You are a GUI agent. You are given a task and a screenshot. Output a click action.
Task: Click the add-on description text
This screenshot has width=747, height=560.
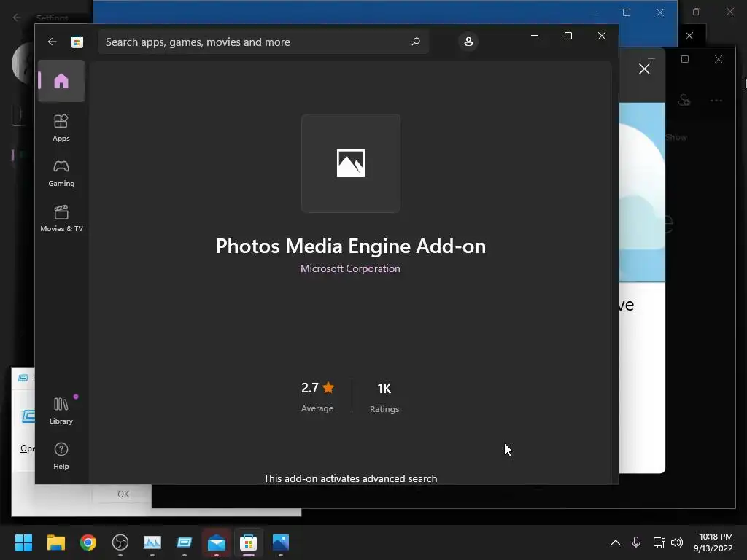click(x=350, y=478)
